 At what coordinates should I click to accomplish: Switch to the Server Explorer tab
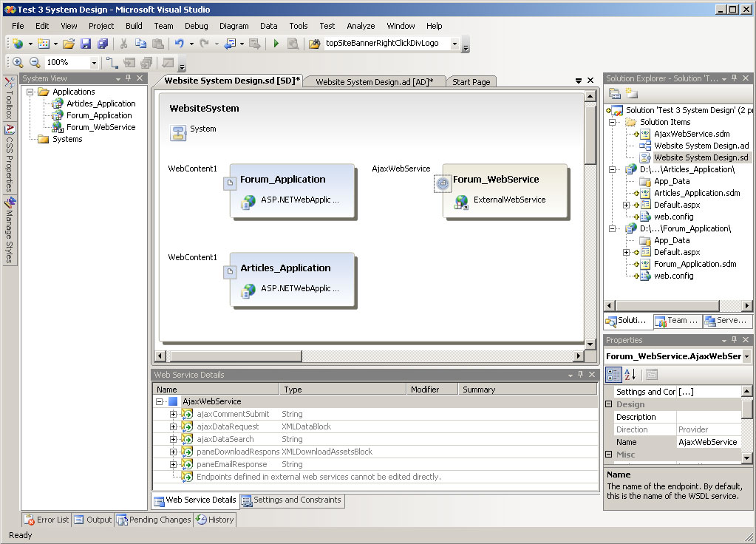click(726, 321)
